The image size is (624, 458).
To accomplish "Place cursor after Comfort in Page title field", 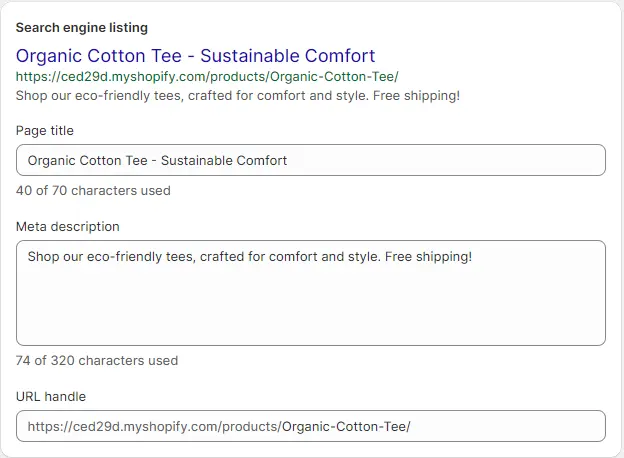I will click(x=288, y=160).
